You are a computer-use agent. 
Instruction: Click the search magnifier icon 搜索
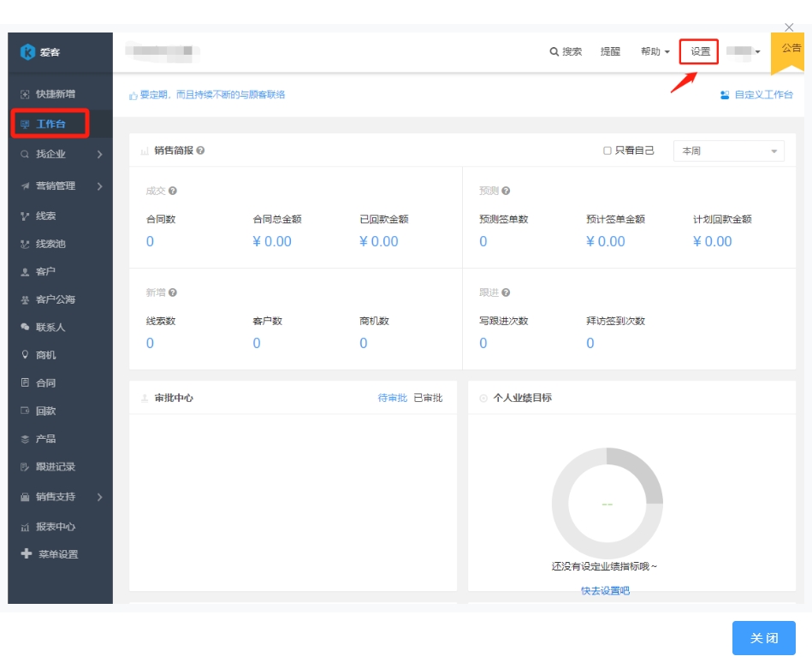[554, 52]
